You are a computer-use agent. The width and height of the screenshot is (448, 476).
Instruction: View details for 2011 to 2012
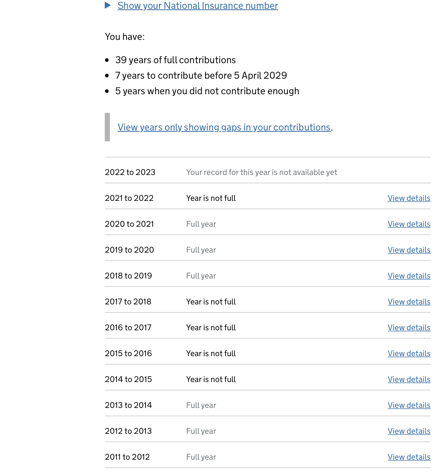pyautogui.click(x=409, y=457)
